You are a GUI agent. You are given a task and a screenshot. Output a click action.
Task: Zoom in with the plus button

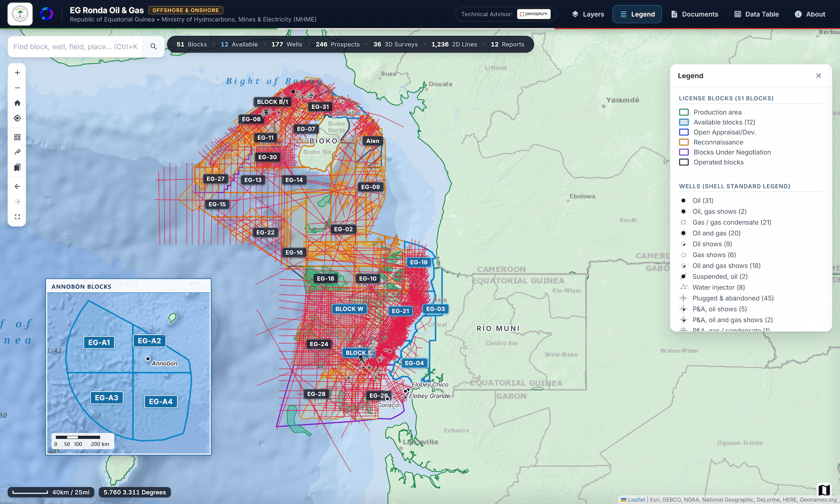point(17,73)
